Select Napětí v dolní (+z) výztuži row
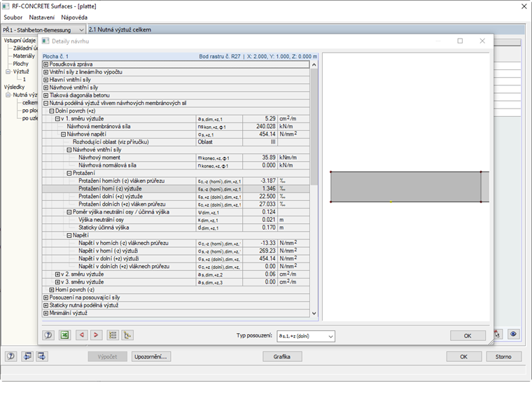This screenshot has width=532, height=399. pyautogui.click(x=176, y=258)
